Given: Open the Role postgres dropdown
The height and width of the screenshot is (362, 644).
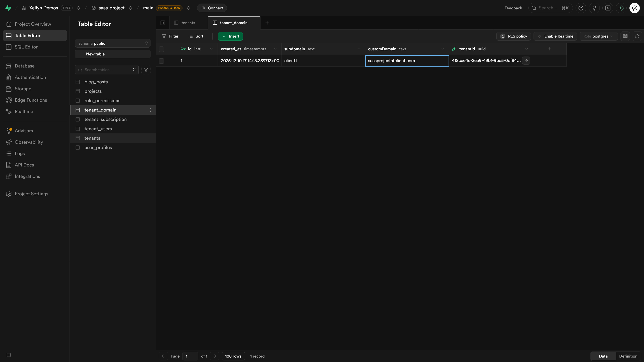Looking at the screenshot, I should (x=599, y=36).
